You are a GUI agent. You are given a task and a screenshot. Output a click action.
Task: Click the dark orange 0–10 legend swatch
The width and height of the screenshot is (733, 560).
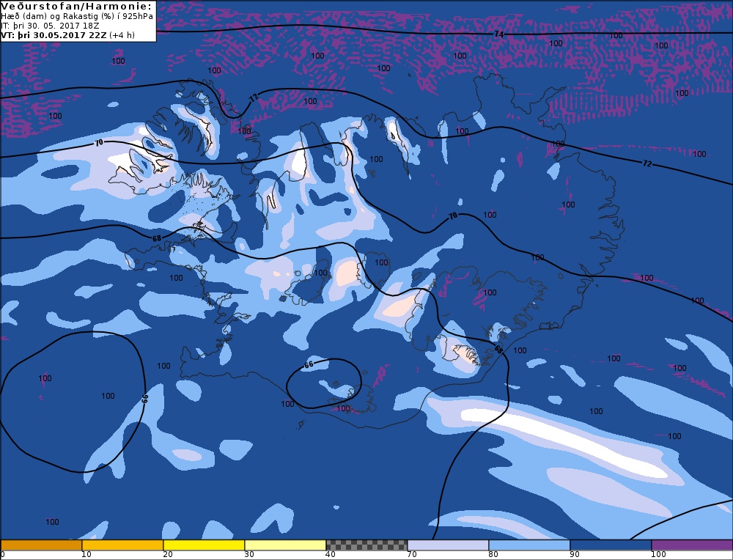[x=41, y=545]
